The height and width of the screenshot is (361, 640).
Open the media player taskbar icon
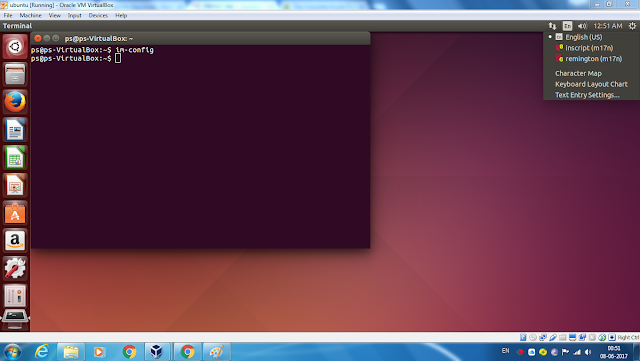click(x=99, y=352)
